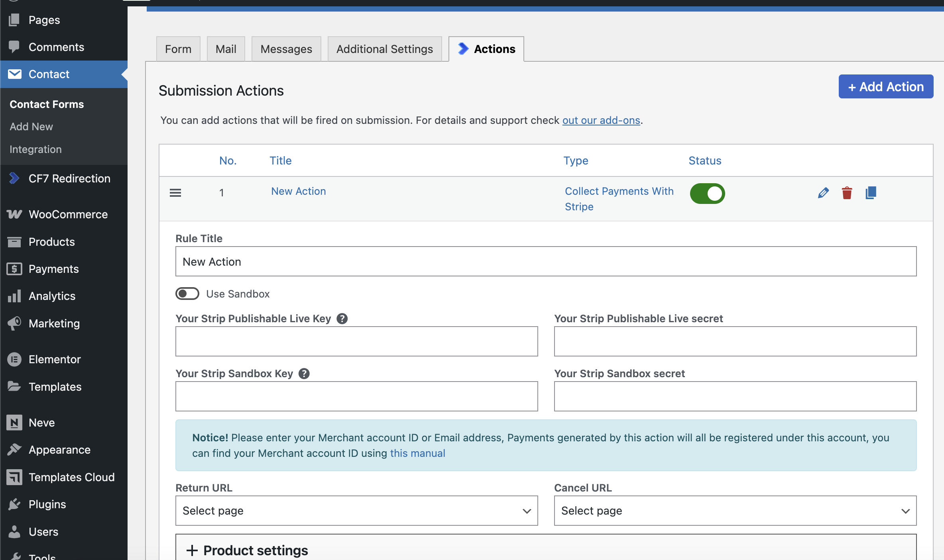944x560 pixels.
Task: Switch to the Mail tab
Action: (x=226, y=49)
